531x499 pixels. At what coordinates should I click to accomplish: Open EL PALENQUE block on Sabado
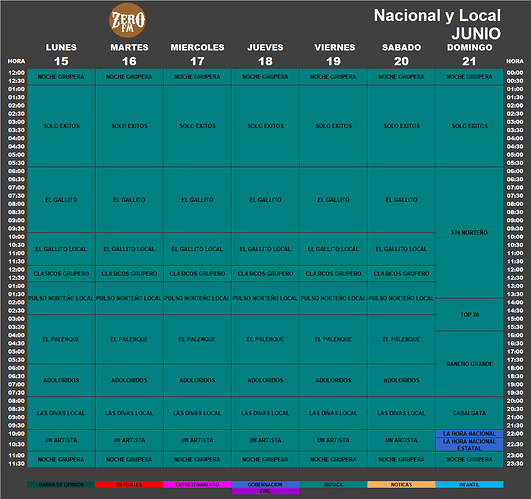(401, 339)
